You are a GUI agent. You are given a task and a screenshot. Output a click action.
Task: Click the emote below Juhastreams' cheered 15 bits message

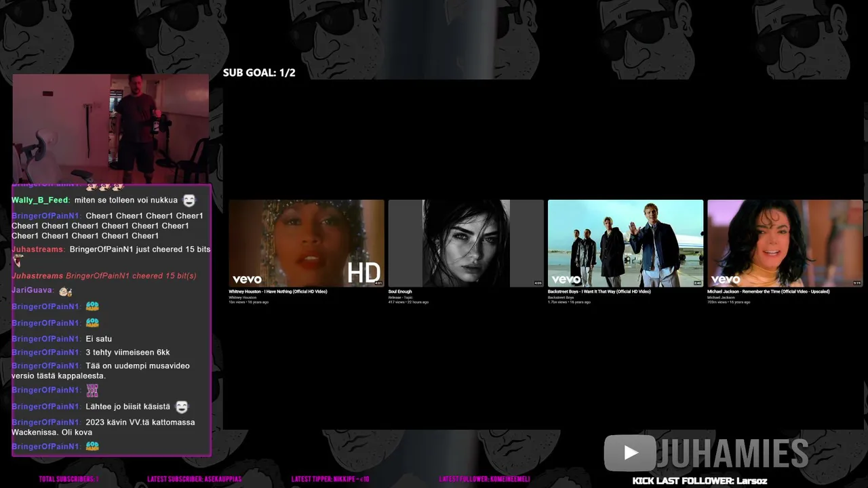coord(18,262)
